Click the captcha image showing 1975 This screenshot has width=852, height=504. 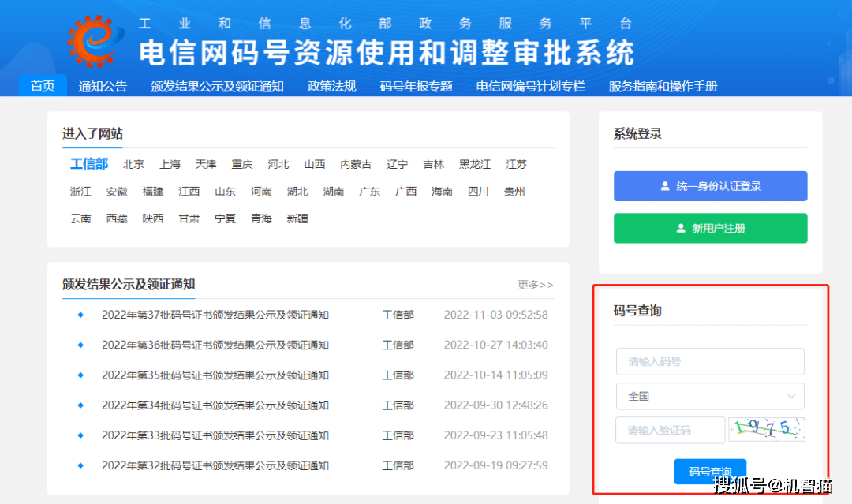(x=766, y=430)
